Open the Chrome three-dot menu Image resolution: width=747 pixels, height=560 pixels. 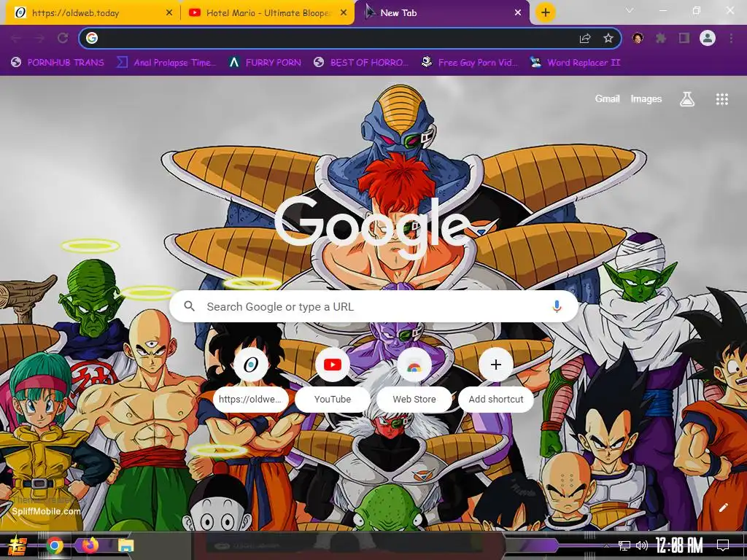coord(731,38)
